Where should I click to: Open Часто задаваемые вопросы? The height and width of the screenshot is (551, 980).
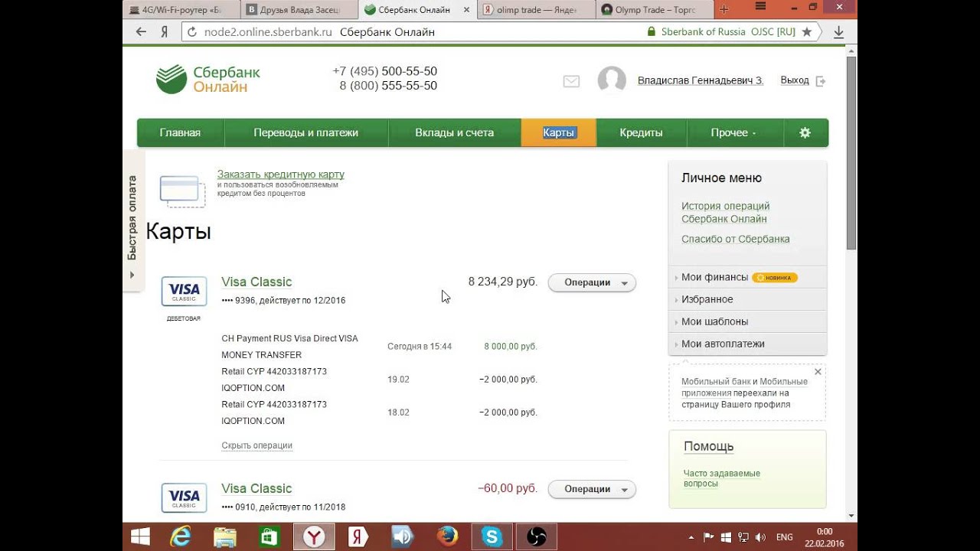coord(722,478)
